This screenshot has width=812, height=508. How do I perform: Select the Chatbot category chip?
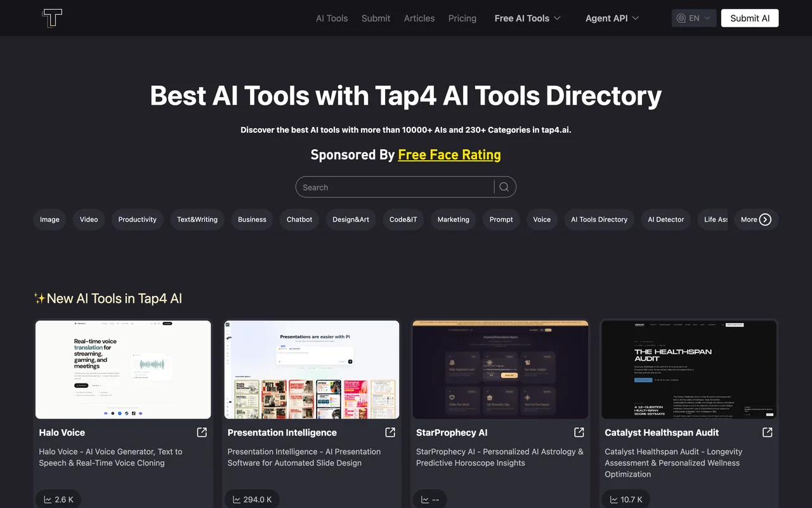click(299, 220)
